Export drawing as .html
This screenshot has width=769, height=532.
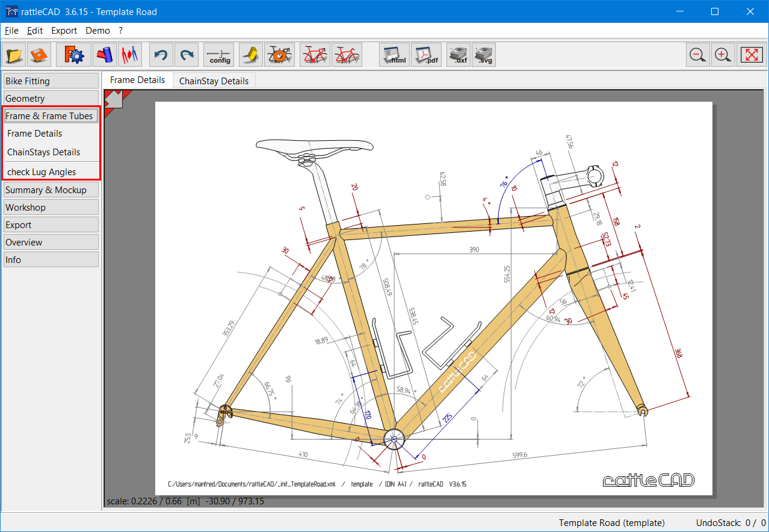(395, 55)
